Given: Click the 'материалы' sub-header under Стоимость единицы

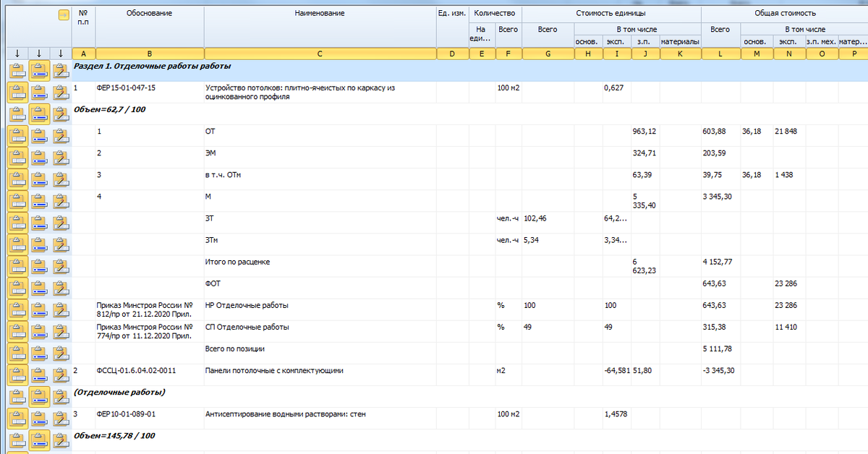Looking at the screenshot, I should [681, 42].
